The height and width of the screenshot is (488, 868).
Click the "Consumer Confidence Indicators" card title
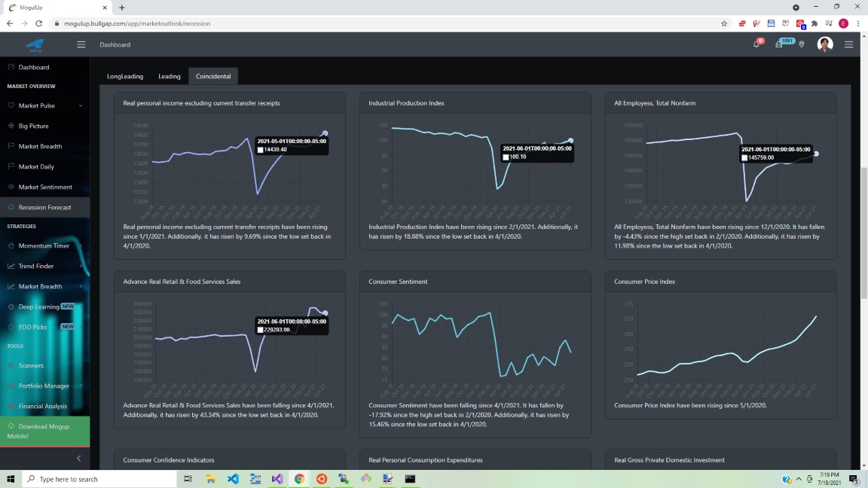(169, 460)
